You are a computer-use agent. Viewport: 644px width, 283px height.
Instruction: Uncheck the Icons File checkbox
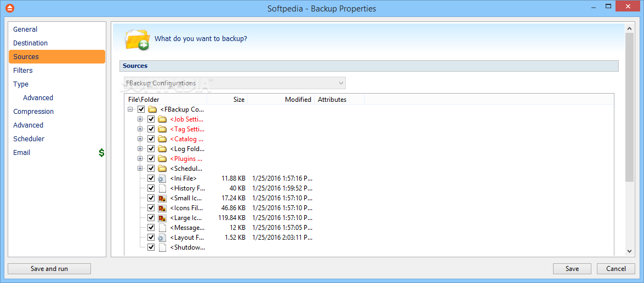click(151, 208)
